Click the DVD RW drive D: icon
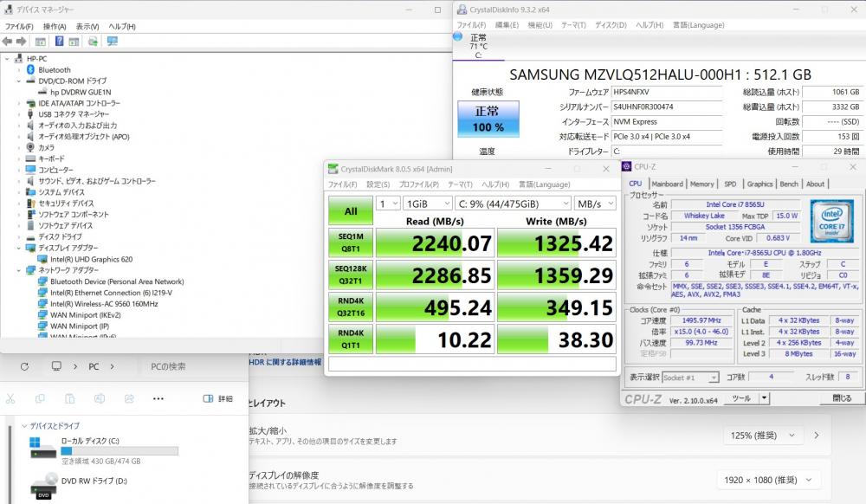The width and height of the screenshot is (866, 504). coord(44,487)
